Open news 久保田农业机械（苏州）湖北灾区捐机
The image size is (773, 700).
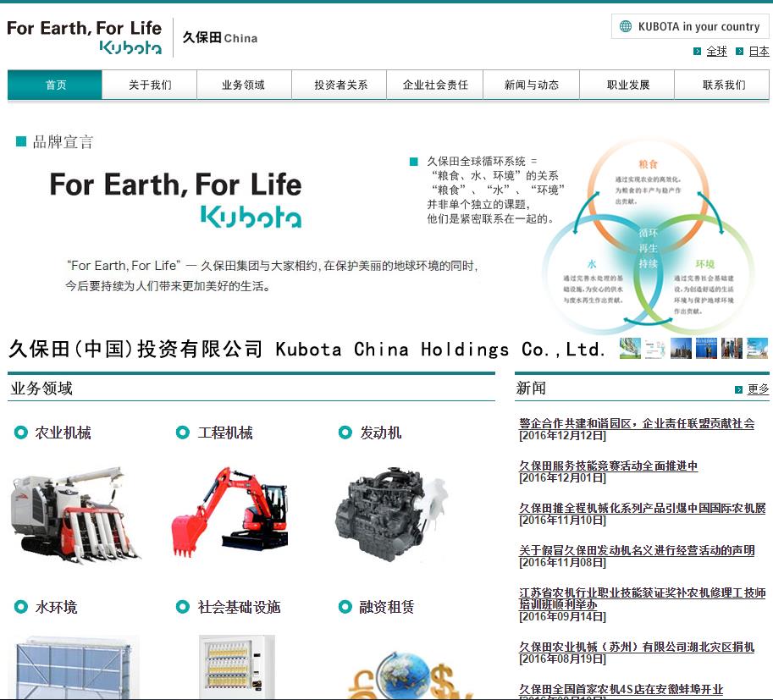(x=637, y=647)
